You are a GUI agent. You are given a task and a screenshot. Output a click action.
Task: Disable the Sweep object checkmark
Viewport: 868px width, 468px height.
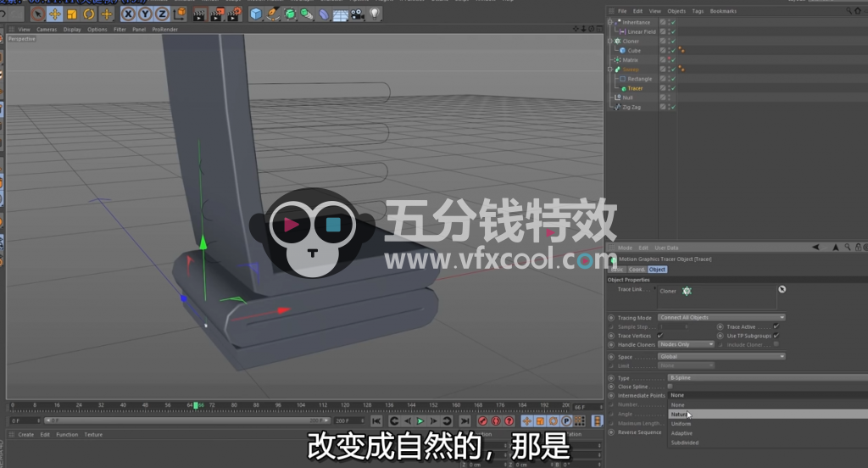click(674, 70)
